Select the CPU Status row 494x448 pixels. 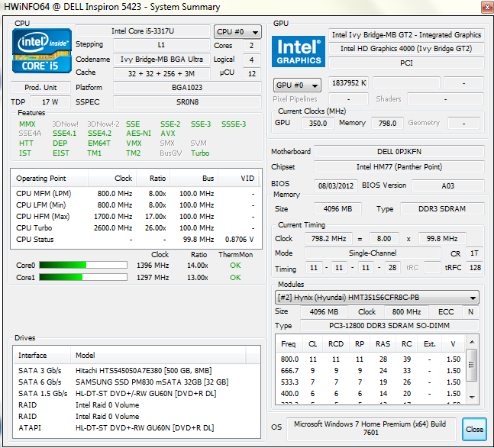[135, 240]
